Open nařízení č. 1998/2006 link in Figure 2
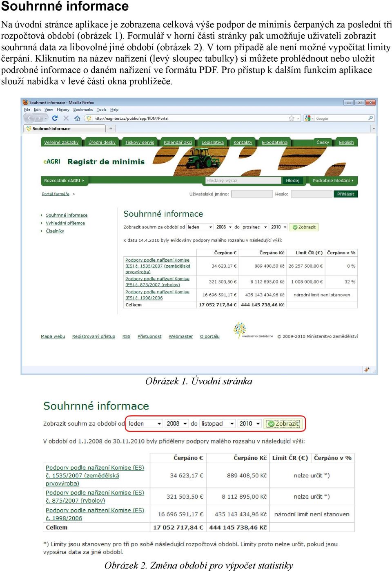The height and width of the screenshot is (571, 392). coord(95,514)
